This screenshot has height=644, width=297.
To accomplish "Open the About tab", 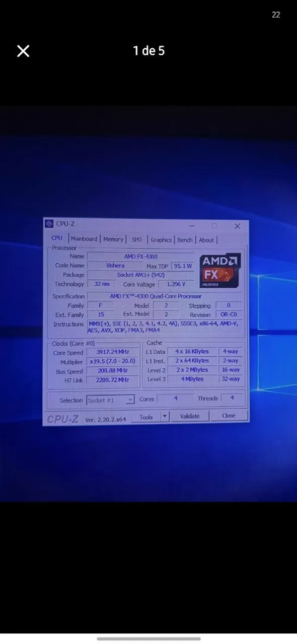I will point(206,240).
